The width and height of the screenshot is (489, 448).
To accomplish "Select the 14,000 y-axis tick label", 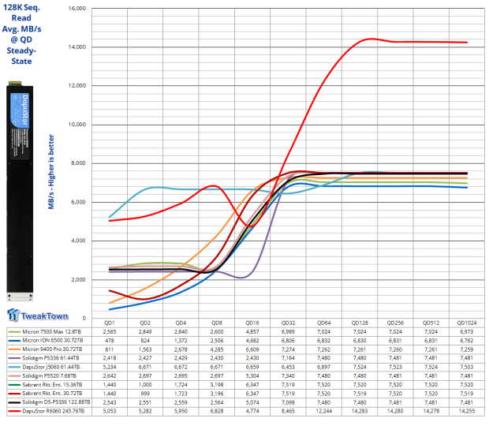I will pos(77,47).
